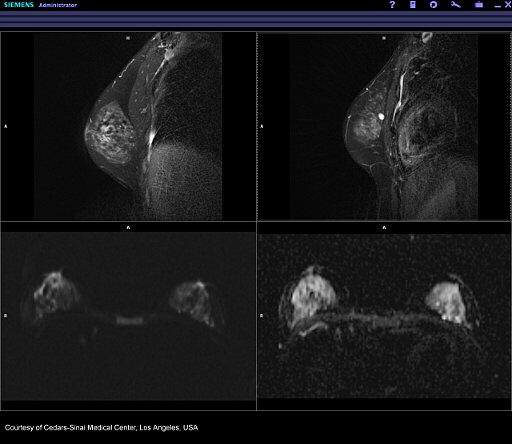Open settings with the wrench icon

click(456, 5)
